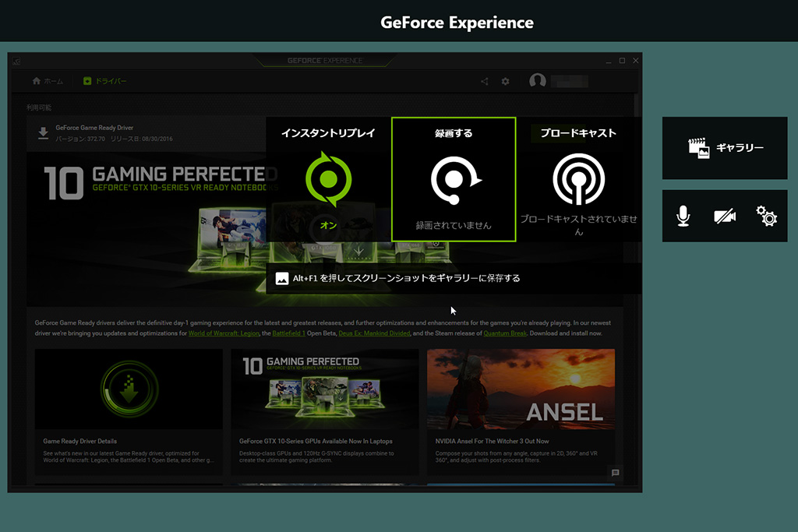Click the record (録画する) icon

[x=455, y=180]
